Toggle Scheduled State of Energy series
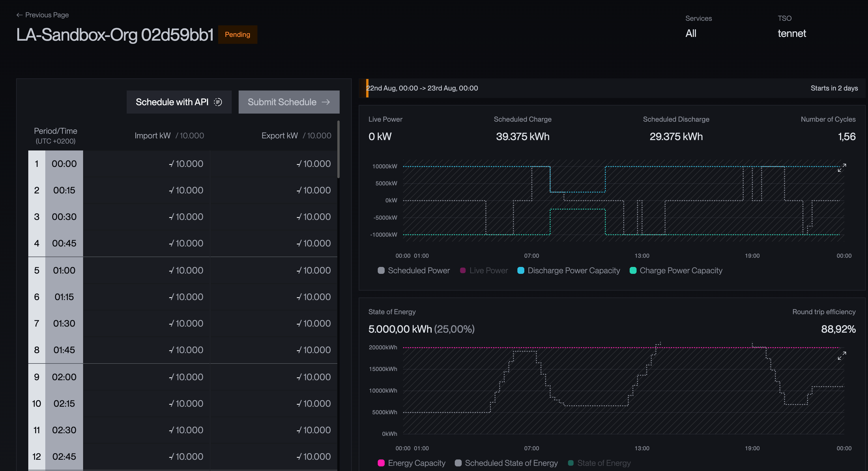 (x=506, y=463)
